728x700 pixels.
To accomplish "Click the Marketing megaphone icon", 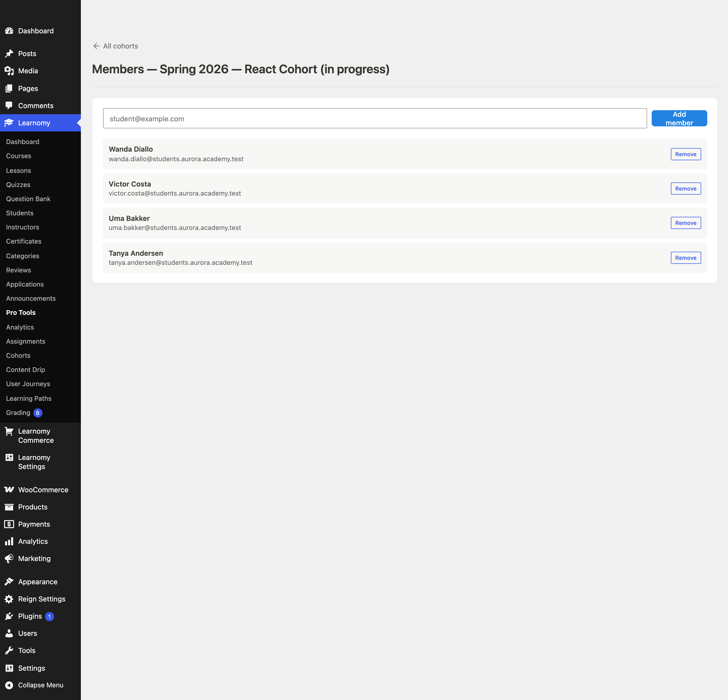I will coord(9,558).
